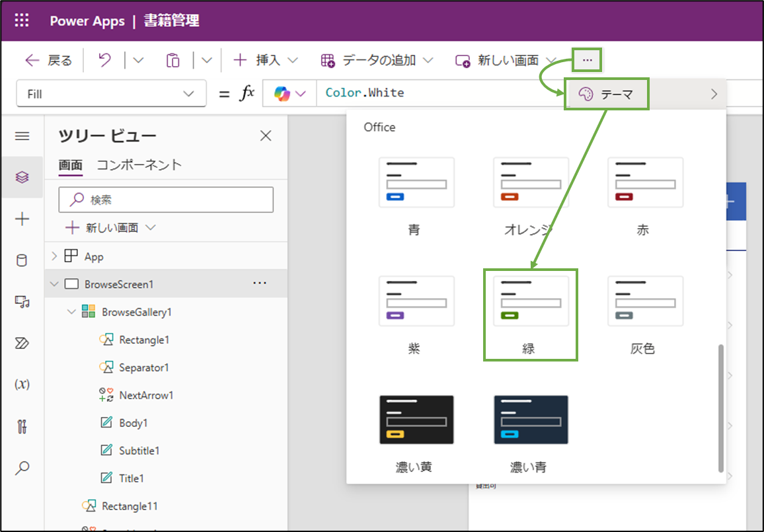Close the ツリー ビュー panel
Image resolution: width=764 pixels, height=532 pixels.
click(266, 135)
